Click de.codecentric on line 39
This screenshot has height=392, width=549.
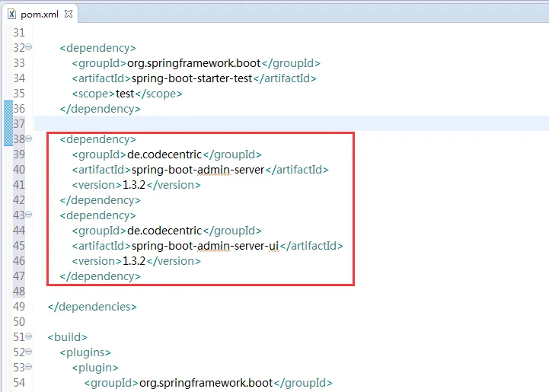click(x=164, y=155)
